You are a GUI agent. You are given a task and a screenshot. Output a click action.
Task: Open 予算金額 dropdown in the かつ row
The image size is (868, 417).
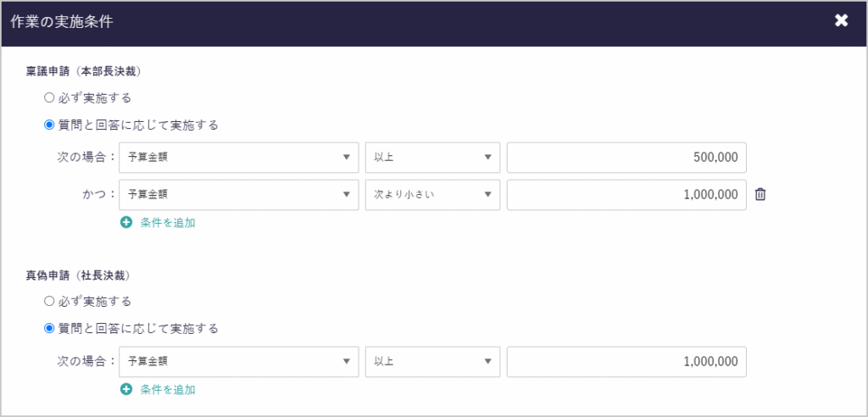[238, 195]
